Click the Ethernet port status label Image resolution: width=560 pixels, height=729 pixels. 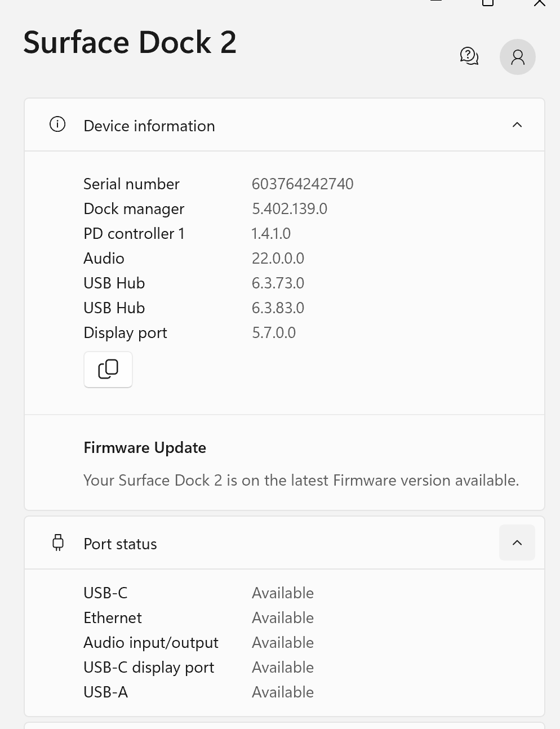click(x=113, y=618)
